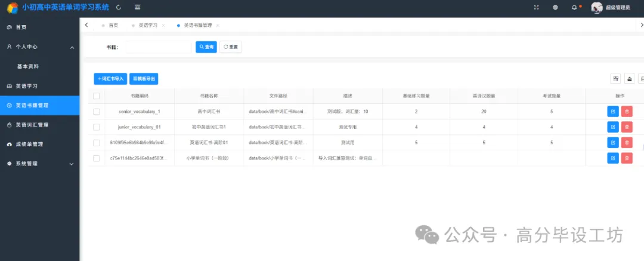644x261 pixels.
Task: Click the 模板导出 button
Action: [144, 79]
